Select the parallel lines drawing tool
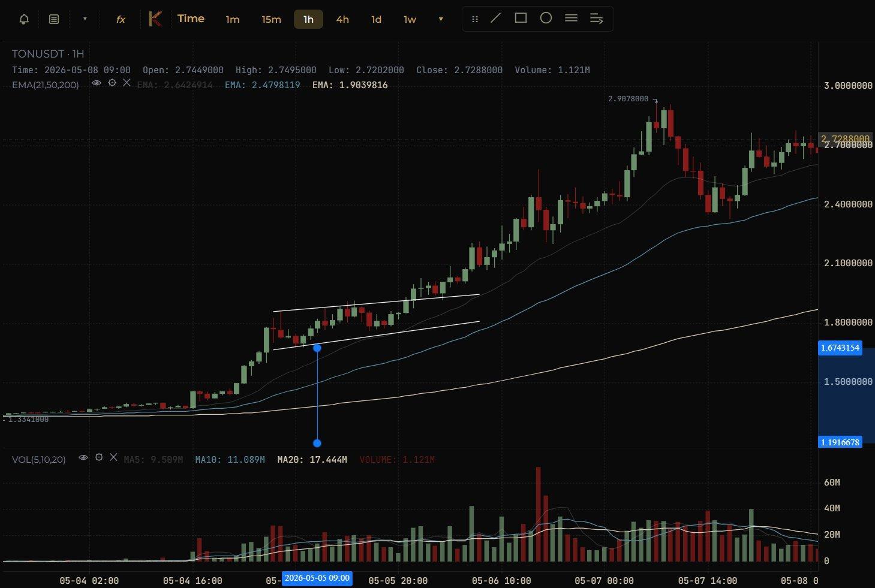 pyautogui.click(x=571, y=18)
